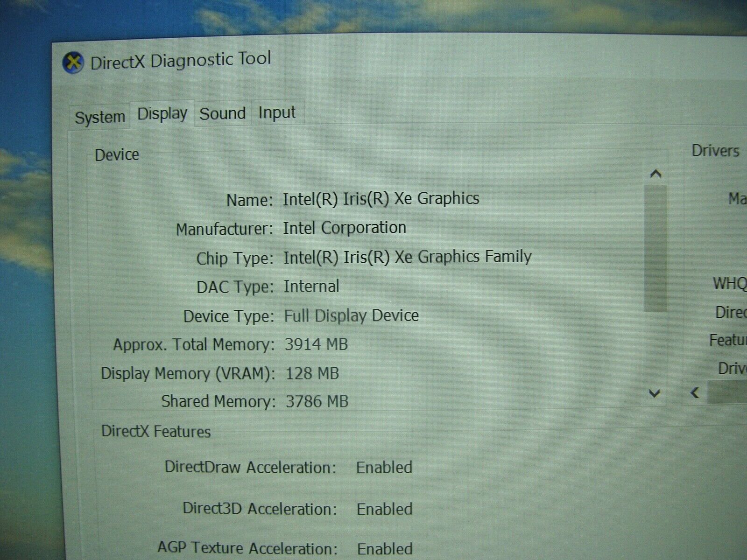Click the Manufacturer: label
747x560 pixels.
pos(224,229)
